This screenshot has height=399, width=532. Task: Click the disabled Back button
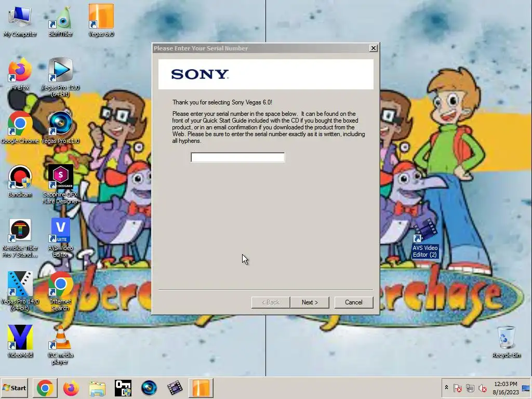point(270,302)
